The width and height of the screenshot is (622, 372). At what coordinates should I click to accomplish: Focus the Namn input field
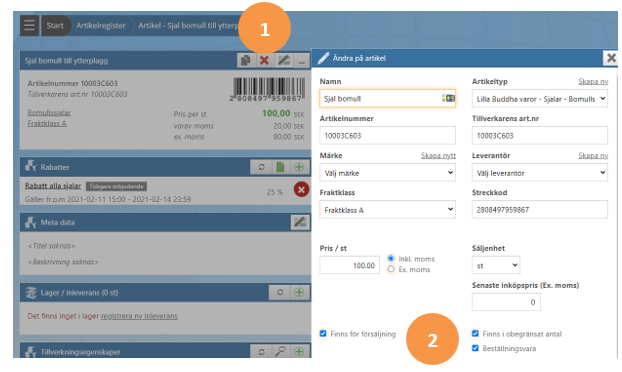pyautogui.click(x=387, y=98)
